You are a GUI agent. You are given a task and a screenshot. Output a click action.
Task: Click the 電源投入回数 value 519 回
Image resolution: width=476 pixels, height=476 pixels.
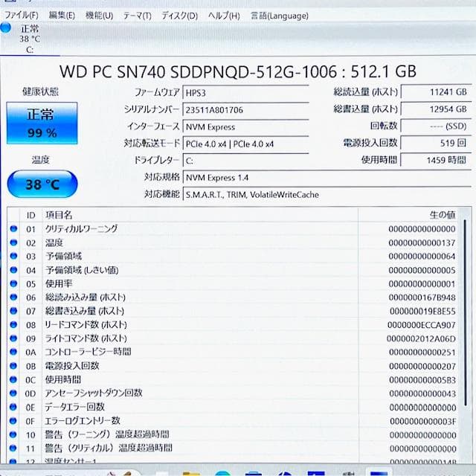point(436,143)
